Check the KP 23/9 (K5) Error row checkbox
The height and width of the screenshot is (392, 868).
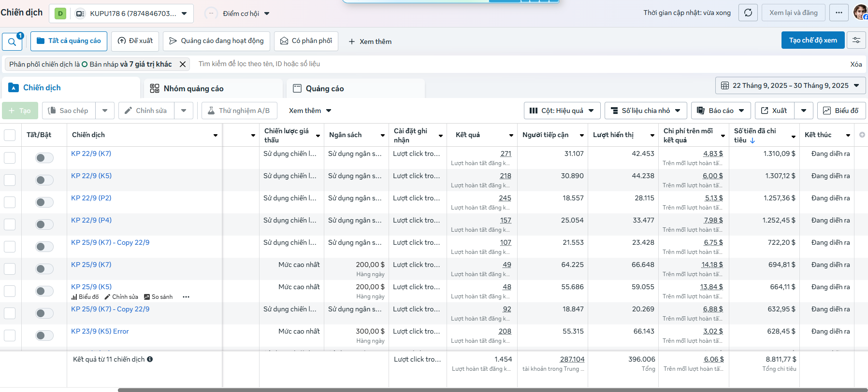tap(10, 336)
